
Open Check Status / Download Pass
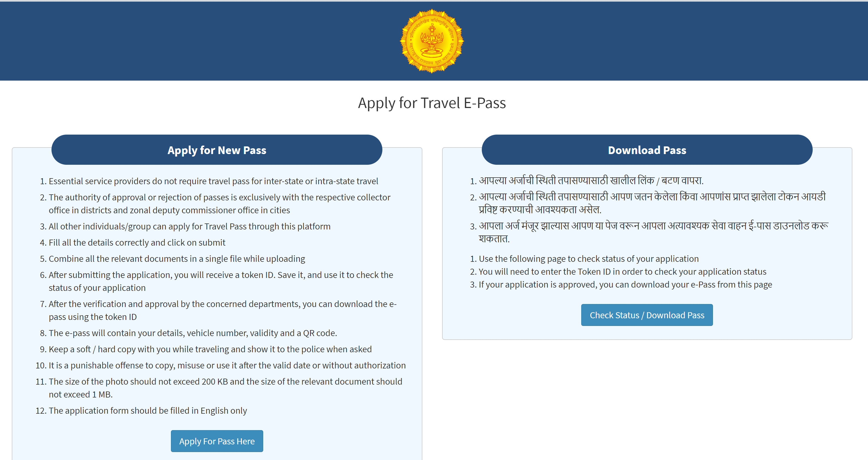(647, 315)
